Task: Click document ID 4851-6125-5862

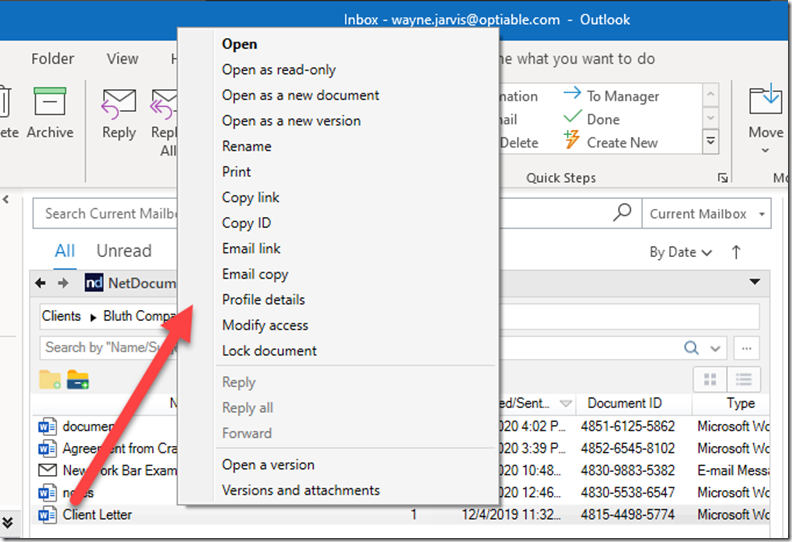Action: point(628,426)
